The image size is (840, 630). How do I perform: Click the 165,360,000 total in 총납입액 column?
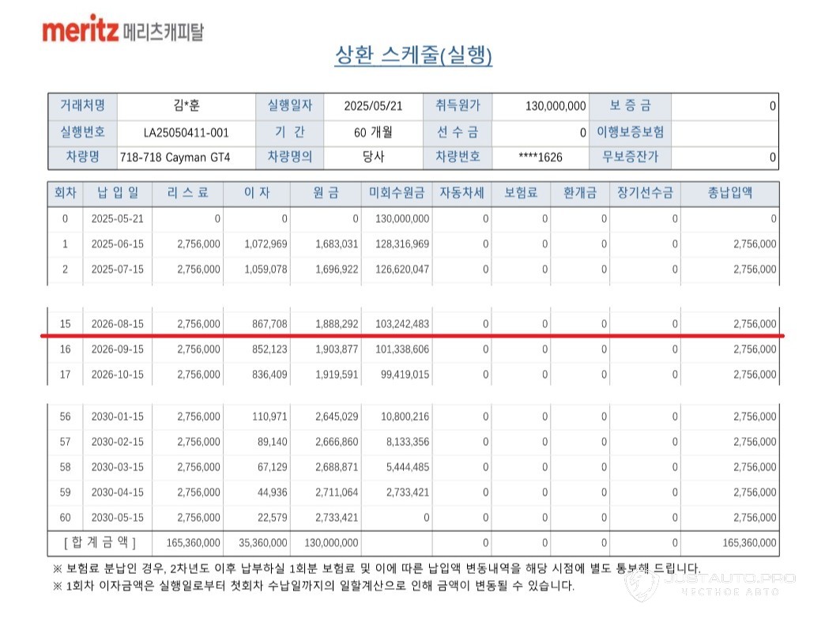(749, 543)
